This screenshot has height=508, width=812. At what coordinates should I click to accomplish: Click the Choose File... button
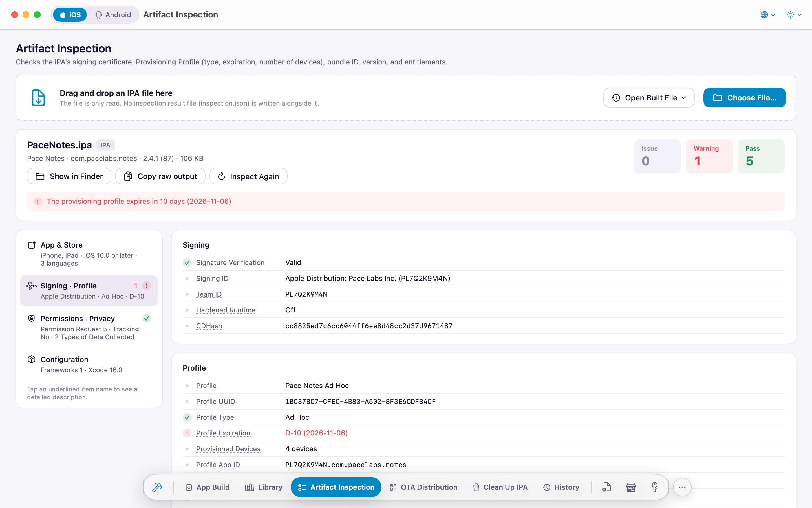tap(744, 98)
